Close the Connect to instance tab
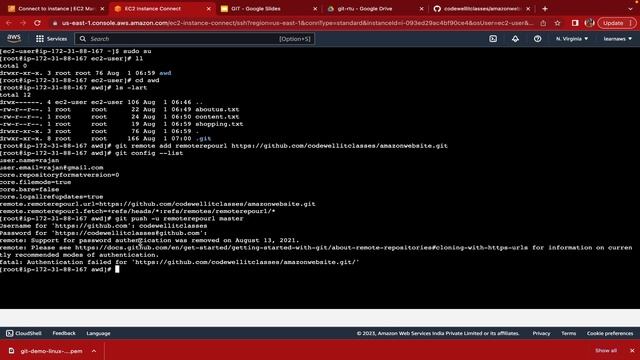This screenshot has height=360, width=640. 102,9
